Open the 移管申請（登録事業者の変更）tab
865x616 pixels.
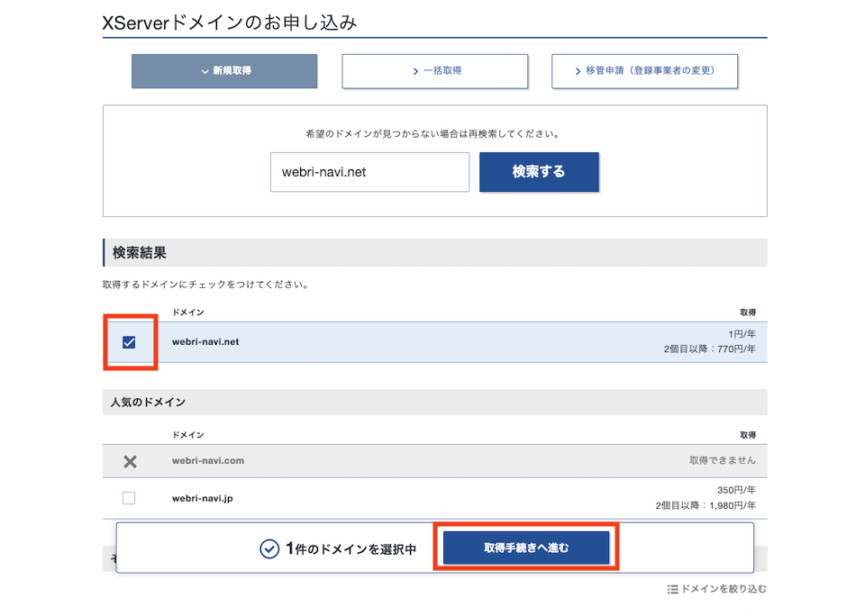pyautogui.click(x=644, y=71)
